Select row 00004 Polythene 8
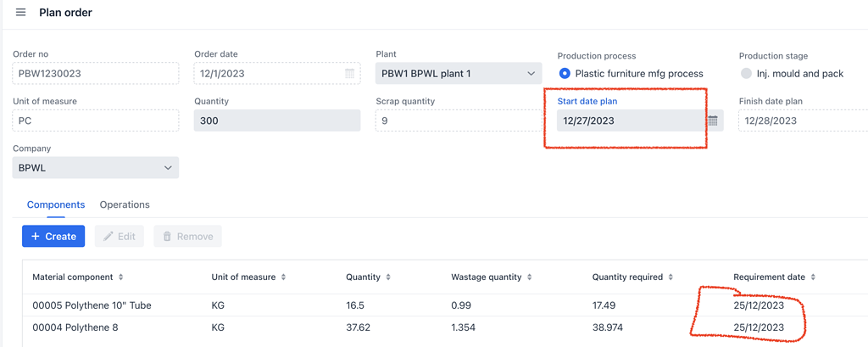868x347 pixels. point(445,327)
